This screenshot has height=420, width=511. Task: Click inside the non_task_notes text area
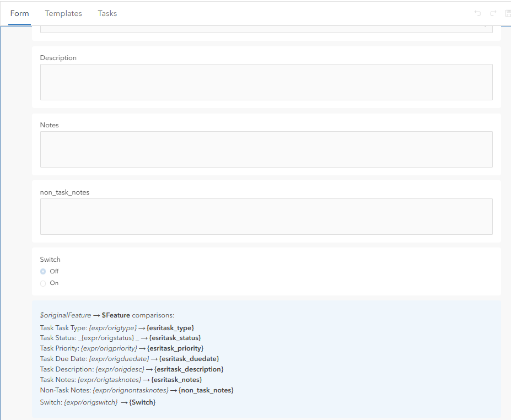(x=266, y=216)
